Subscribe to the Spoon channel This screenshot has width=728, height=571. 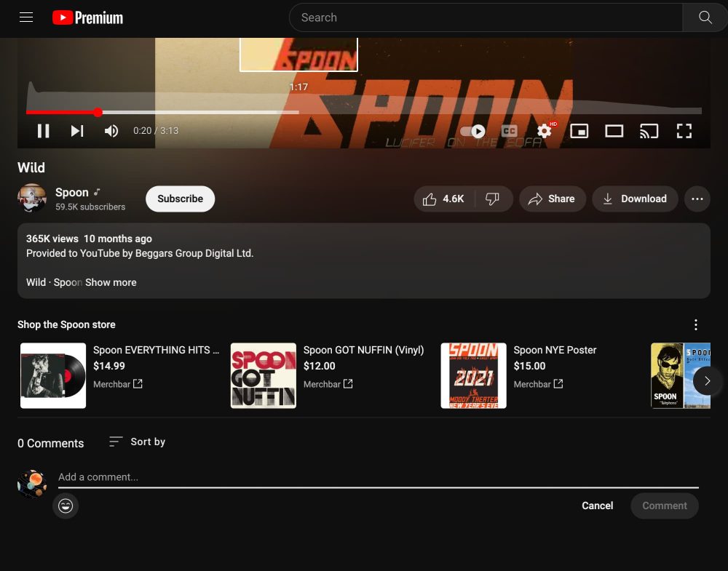[x=180, y=199]
